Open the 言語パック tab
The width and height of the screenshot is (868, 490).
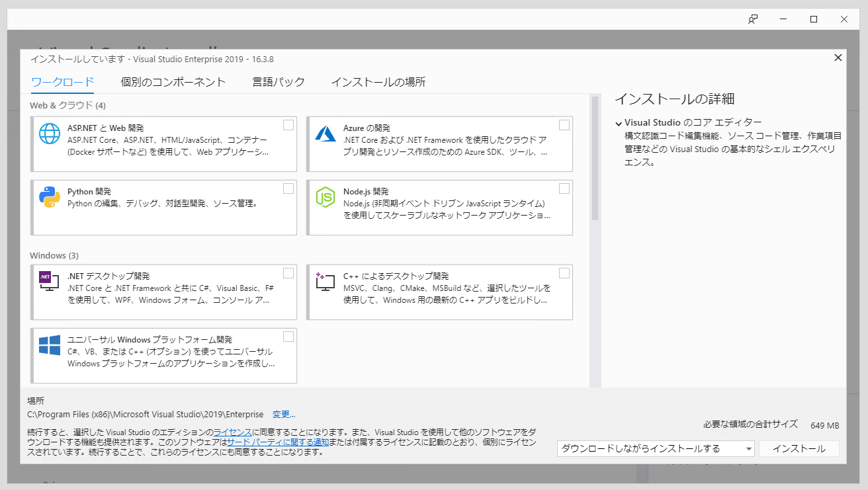click(x=279, y=82)
